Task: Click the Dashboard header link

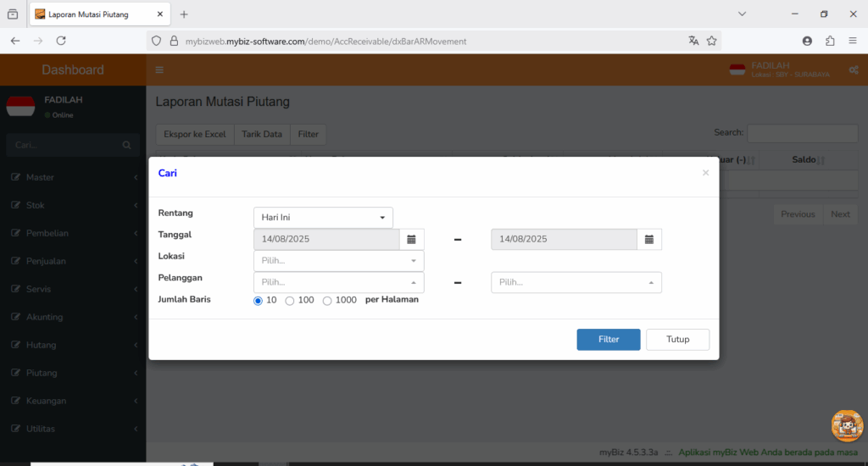Action: click(73, 69)
